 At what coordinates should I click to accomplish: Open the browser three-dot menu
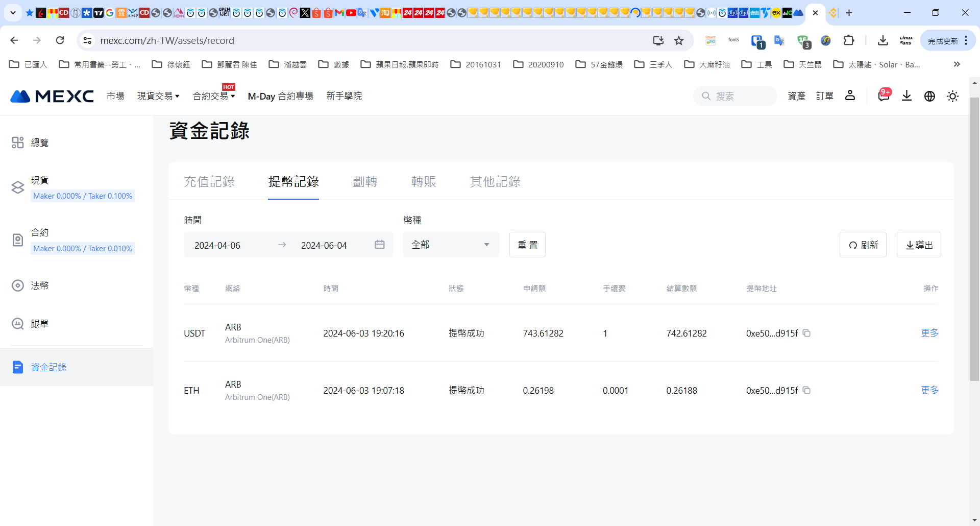(x=966, y=40)
